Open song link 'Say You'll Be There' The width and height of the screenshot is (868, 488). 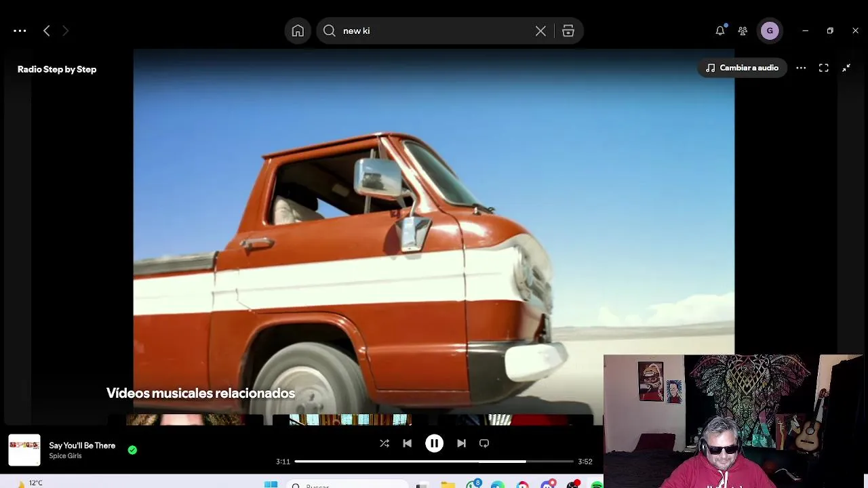82,445
